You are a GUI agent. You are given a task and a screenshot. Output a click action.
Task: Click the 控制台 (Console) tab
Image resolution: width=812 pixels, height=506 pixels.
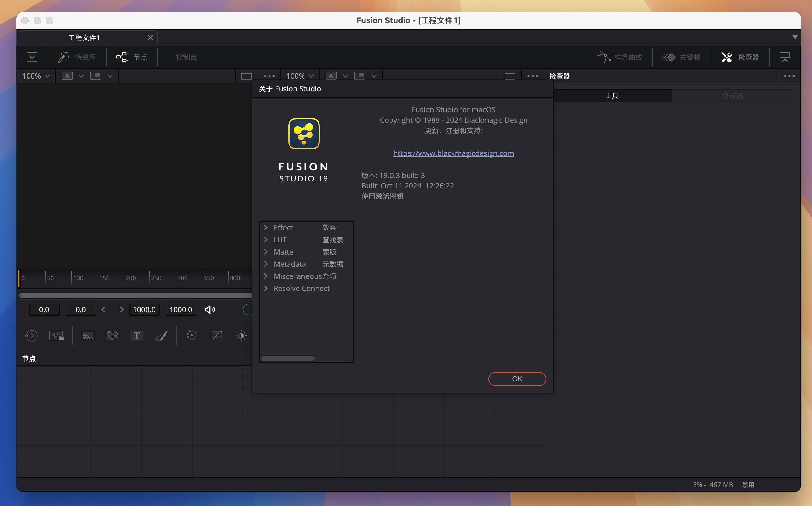[x=186, y=57]
